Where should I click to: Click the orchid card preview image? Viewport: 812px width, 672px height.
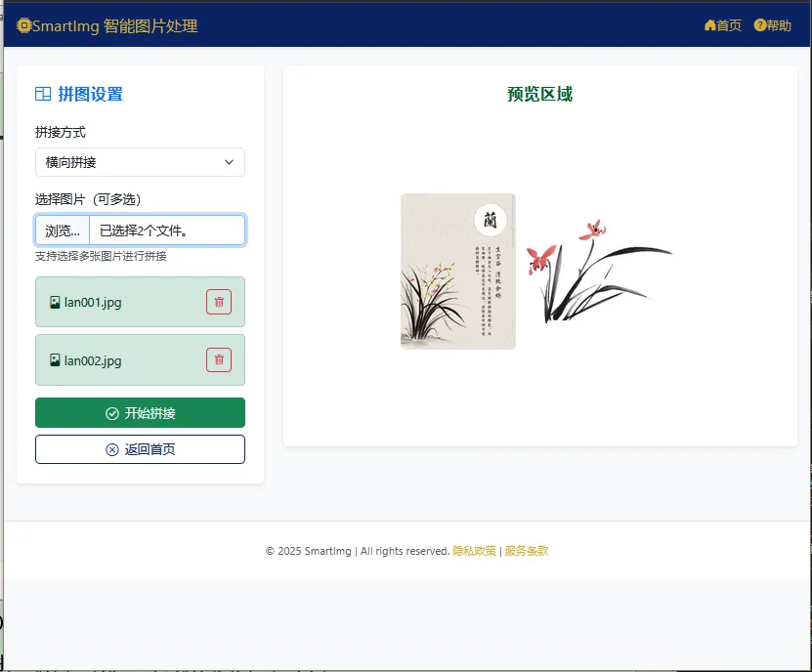[x=457, y=272]
